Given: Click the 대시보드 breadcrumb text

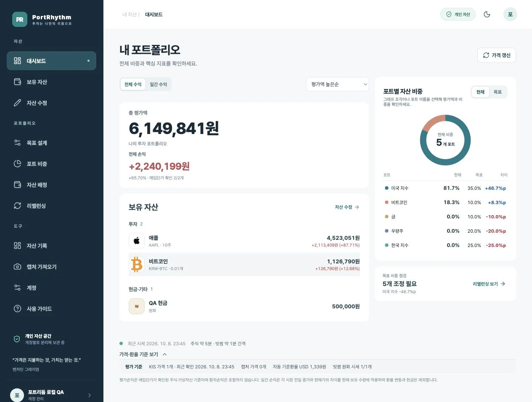Looking at the screenshot, I should pyautogui.click(x=154, y=14).
